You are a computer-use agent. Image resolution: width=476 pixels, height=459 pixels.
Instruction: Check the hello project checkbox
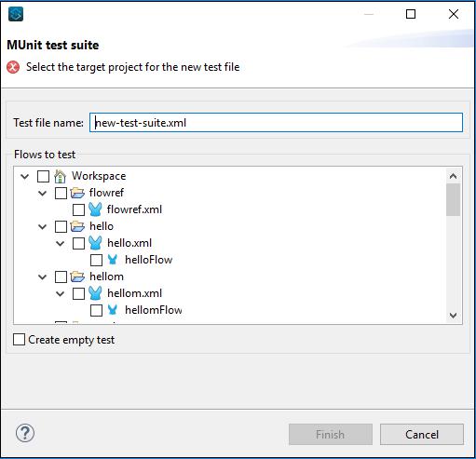tap(61, 226)
